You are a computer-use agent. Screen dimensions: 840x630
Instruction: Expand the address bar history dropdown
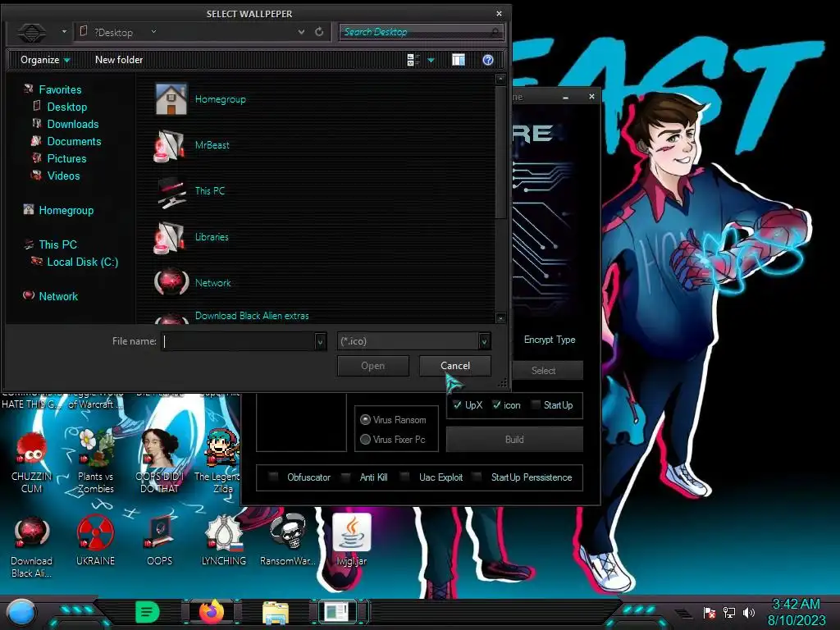[x=302, y=32]
